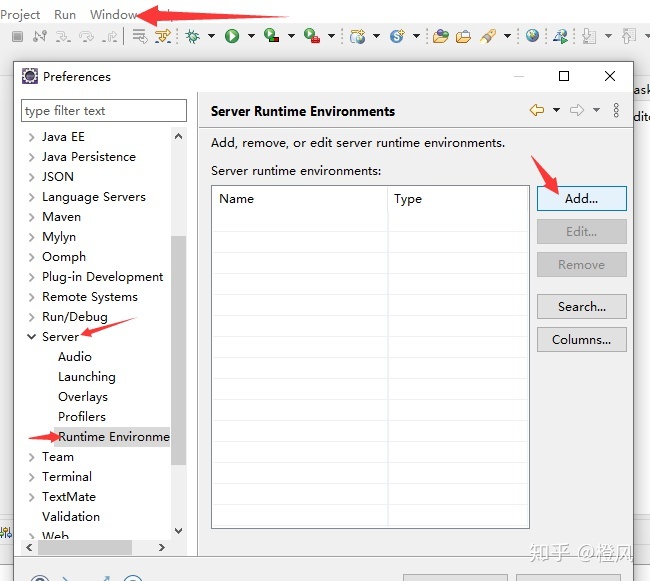The height and width of the screenshot is (581, 650).
Task: Click the Columns... button
Action: click(x=582, y=340)
